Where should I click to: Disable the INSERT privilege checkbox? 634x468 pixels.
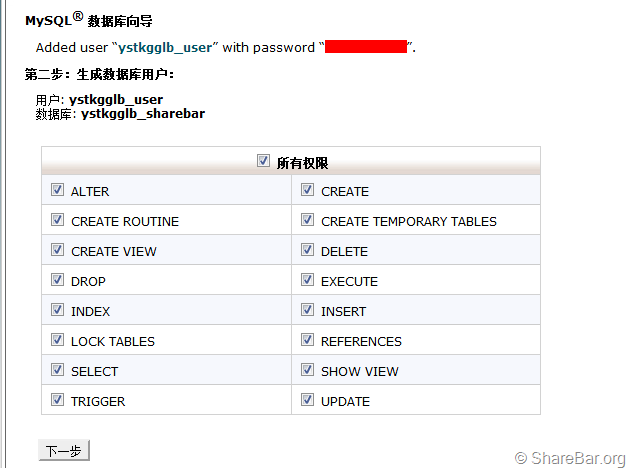coord(307,310)
